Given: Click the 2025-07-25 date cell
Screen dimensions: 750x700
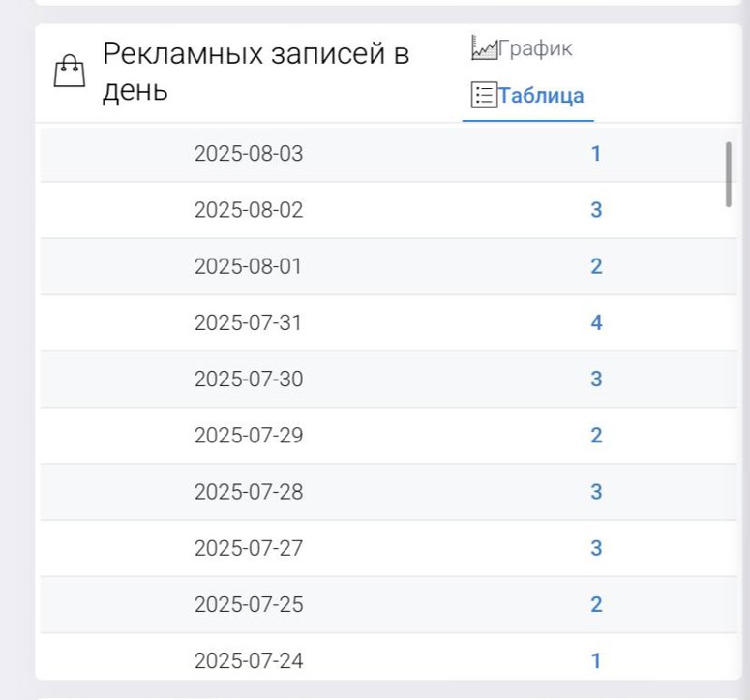Looking at the screenshot, I should [x=248, y=604].
